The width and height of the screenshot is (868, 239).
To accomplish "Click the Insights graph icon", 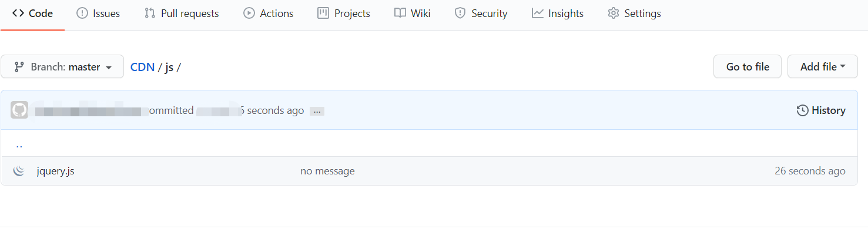I will [538, 14].
